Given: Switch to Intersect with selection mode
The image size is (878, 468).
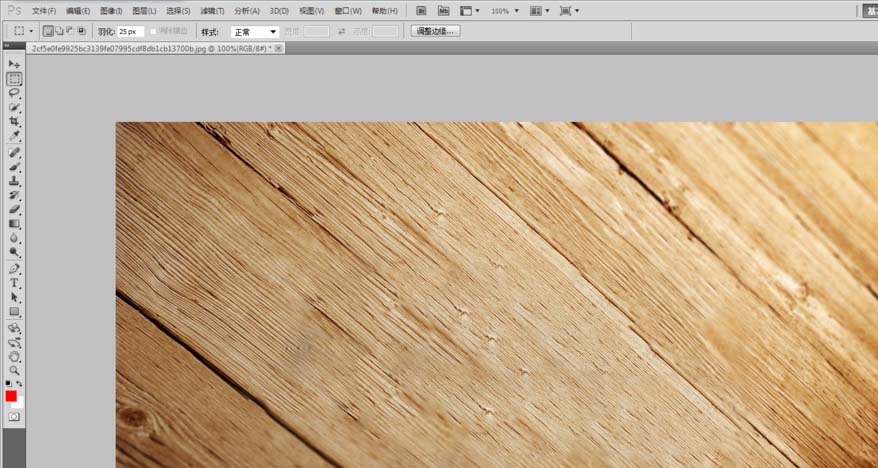Looking at the screenshot, I should point(82,31).
